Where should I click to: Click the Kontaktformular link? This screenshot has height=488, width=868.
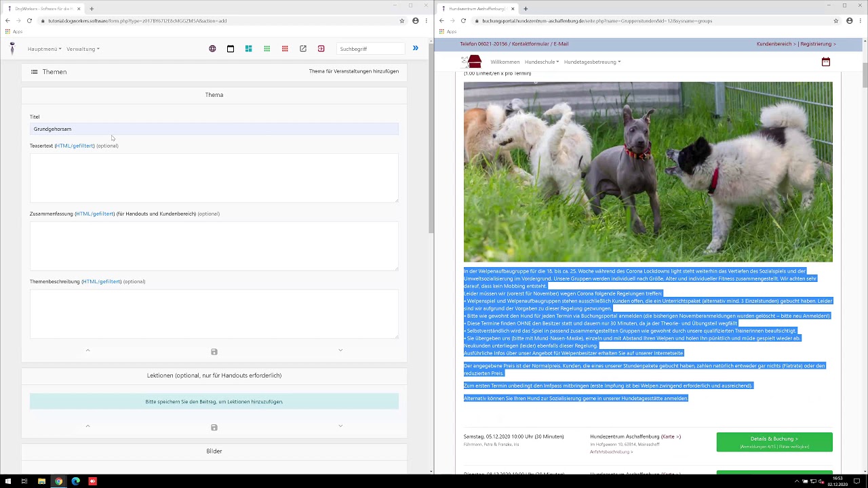[x=531, y=44]
